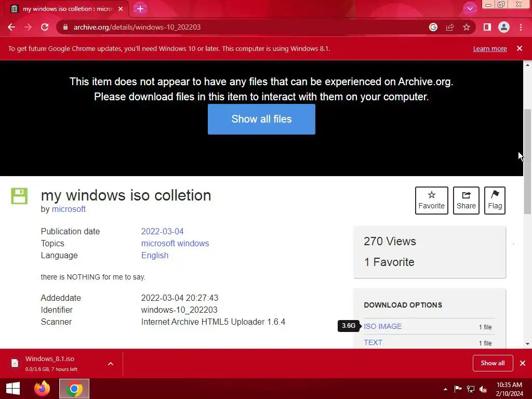
Task: Open English language link
Action: point(155,256)
